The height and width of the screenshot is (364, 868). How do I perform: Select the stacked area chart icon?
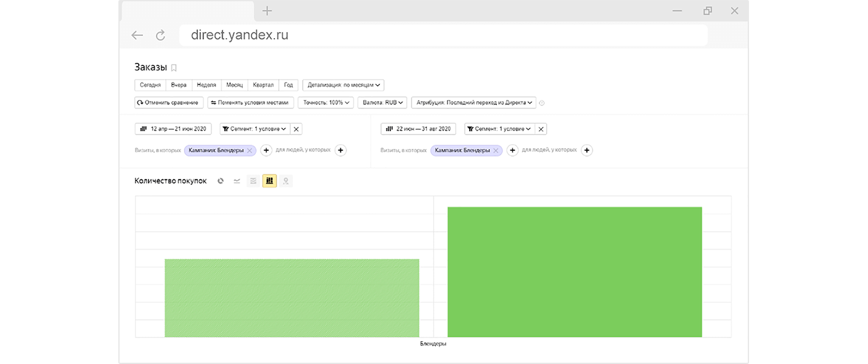(253, 181)
